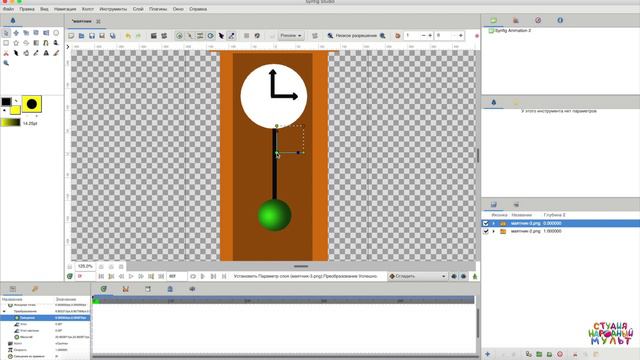Image resolution: width=640 pixels, height=360 pixels.
Task: Toggle the grid display icon
Action: [247, 36]
